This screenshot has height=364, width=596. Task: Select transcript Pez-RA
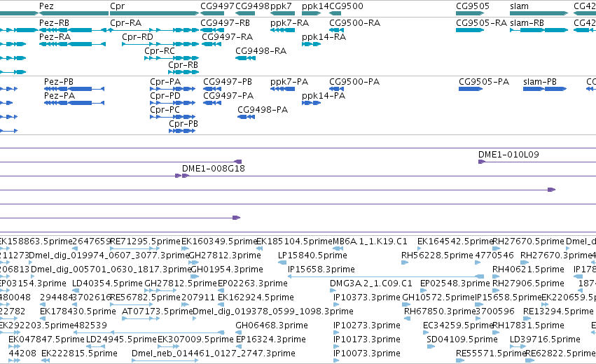[x=72, y=44]
